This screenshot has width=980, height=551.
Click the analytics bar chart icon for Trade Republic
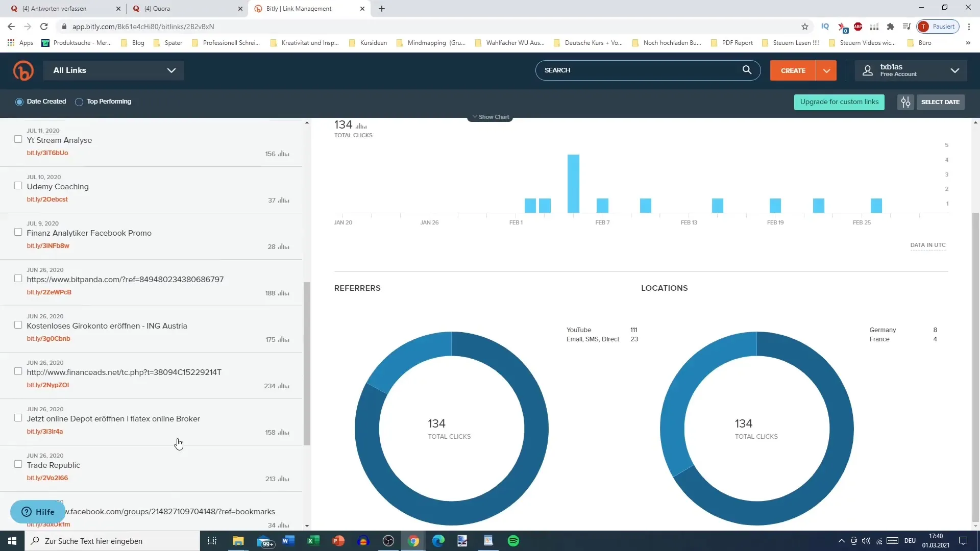(x=283, y=479)
